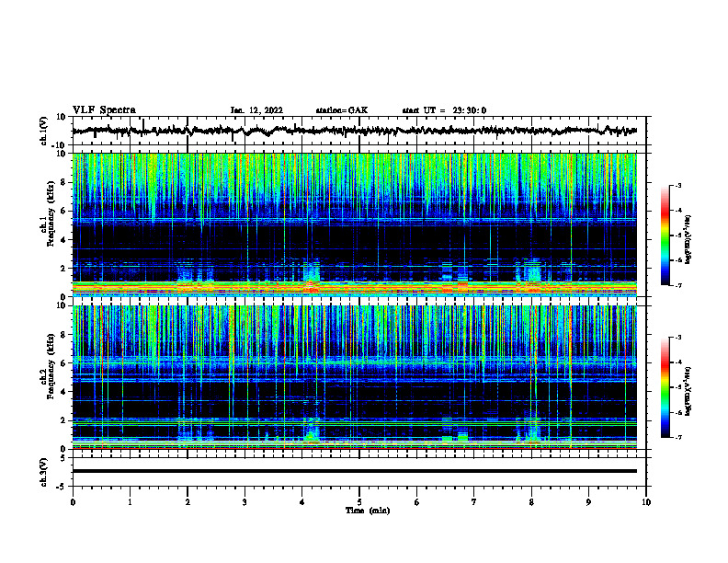The height and width of the screenshot is (563, 728).
Task: Click the time axis tick label "0"
Action: (x=73, y=502)
